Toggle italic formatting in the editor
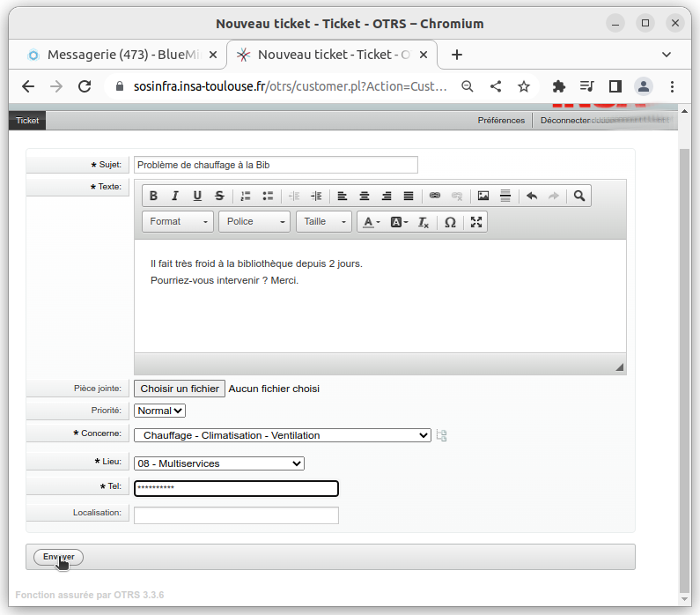Image resolution: width=700 pixels, height=615 pixels. (175, 196)
